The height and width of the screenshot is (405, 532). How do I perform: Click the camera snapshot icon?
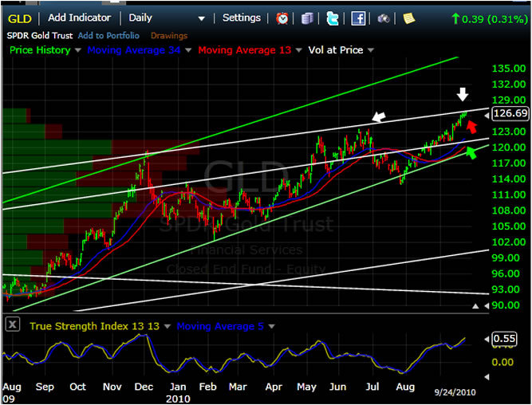click(x=384, y=18)
